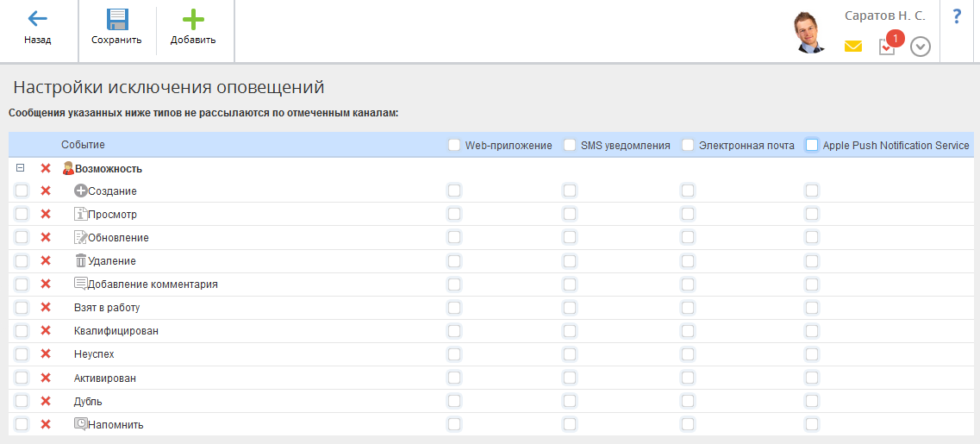Collapse the Возможность tree group
This screenshot has width=980, height=444.
[x=20, y=167]
